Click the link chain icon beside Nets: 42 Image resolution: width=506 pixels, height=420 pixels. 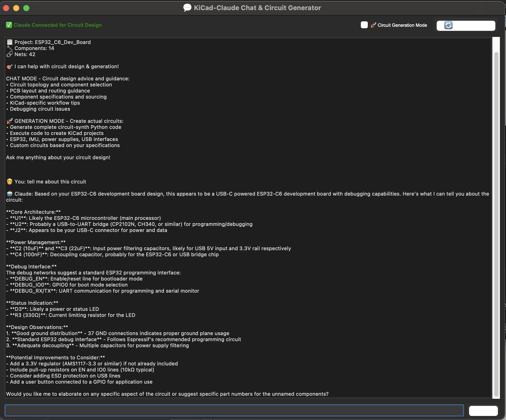click(10, 54)
